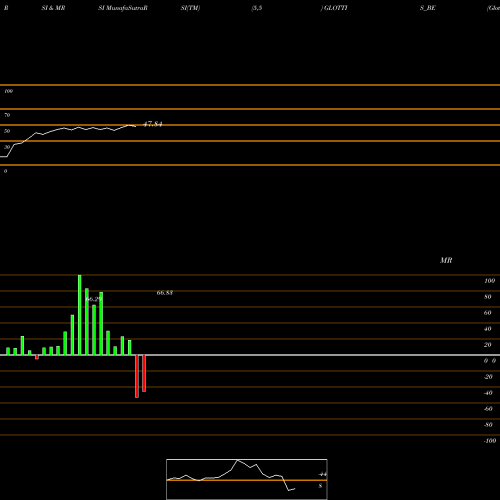
Task: Click the 20 label on MR axis
Action: [x=488, y=345]
